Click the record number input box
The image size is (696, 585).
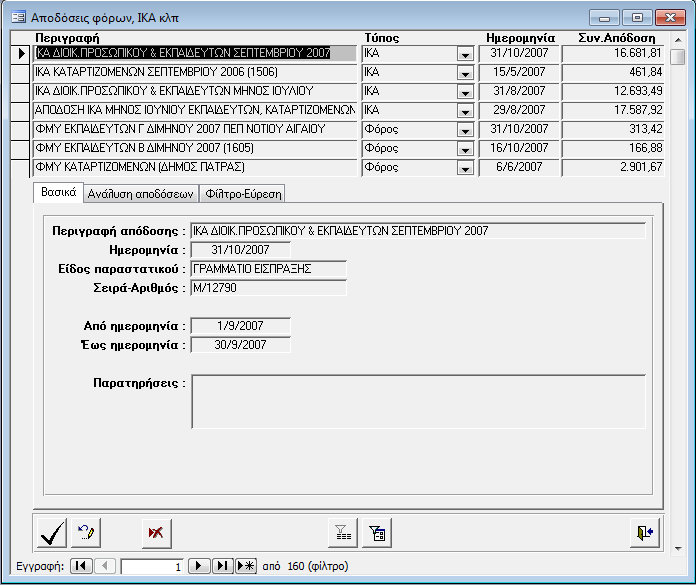pos(152,566)
